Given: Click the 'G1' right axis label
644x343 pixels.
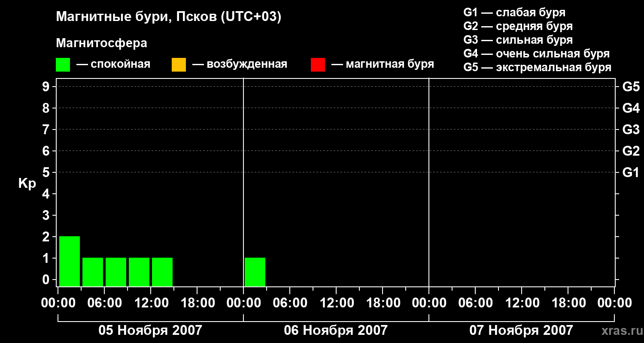Looking at the screenshot, I should click(x=631, y=172).
